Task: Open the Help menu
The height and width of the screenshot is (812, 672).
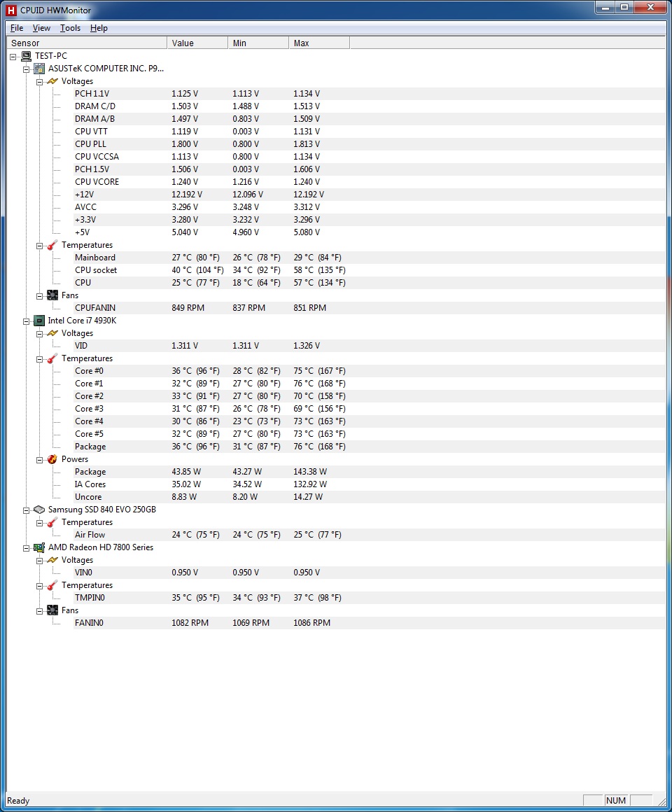Action: pyautogui.click(x=99, y=28)
